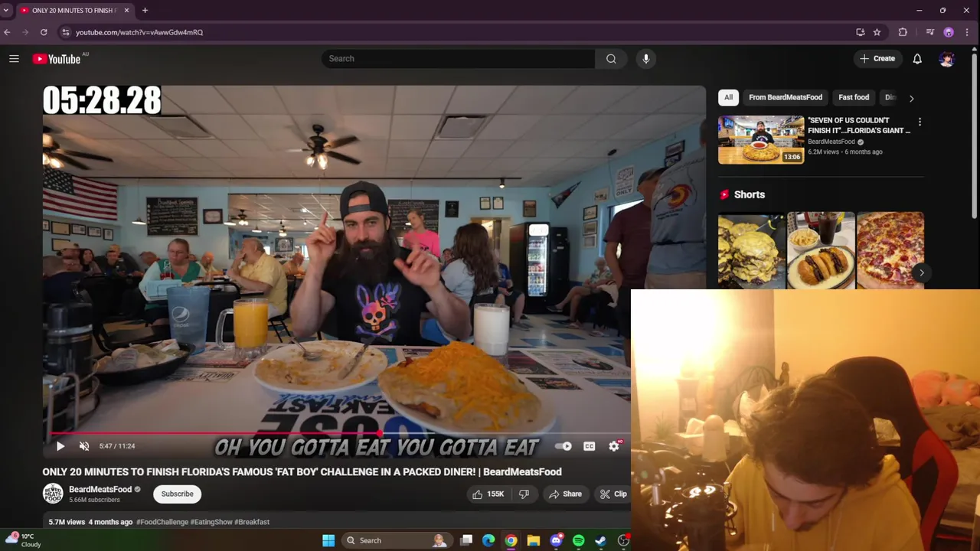Image resolution: width=980 pixels, height=551 pixels.
Task: Click the '5:47 / 11:24' time display
Action: click(x=117, y=446)
